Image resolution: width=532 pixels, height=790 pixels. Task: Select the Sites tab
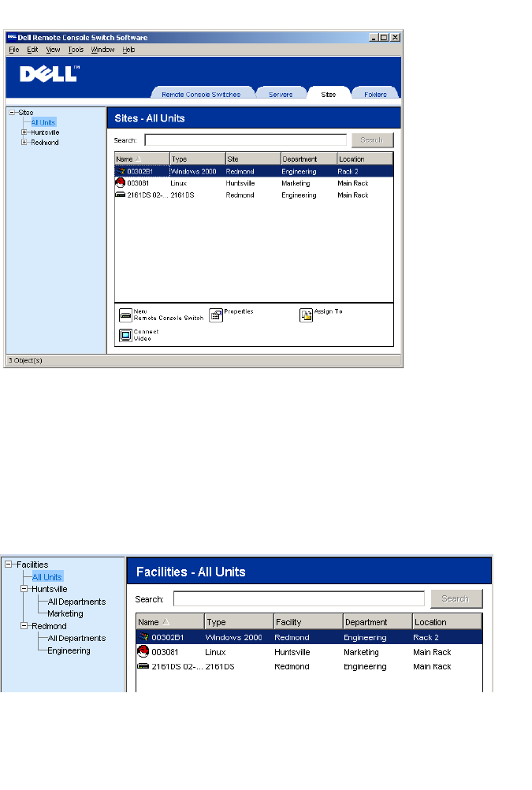(x=329, y=94)
